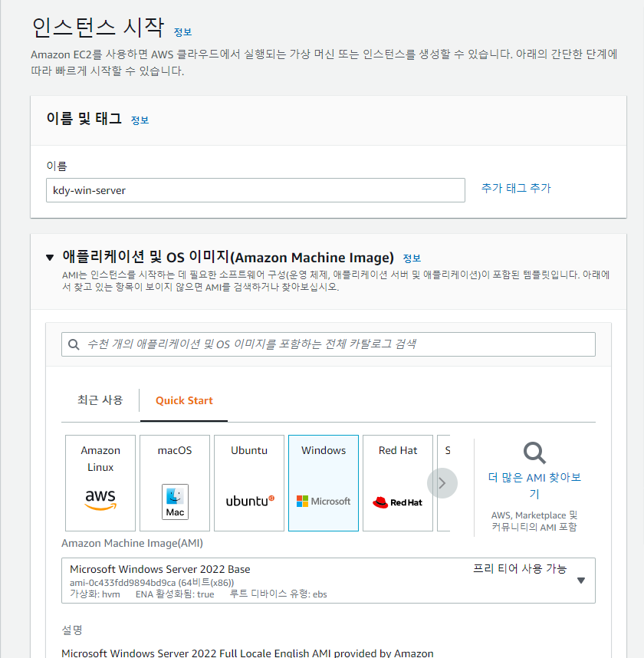Click the Red Hat logo icon

point(397,502)
